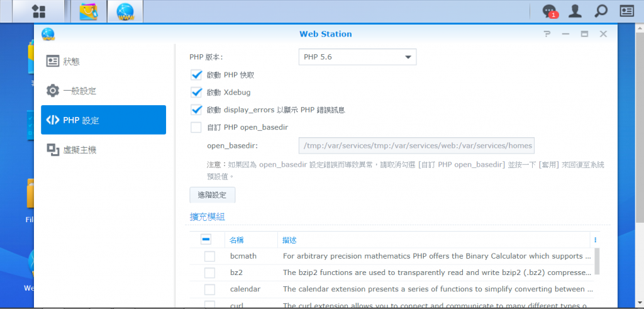This screenshot has width=644, height=309.
Task: Maximize the Web Station window
Action: tap(584, 34)
